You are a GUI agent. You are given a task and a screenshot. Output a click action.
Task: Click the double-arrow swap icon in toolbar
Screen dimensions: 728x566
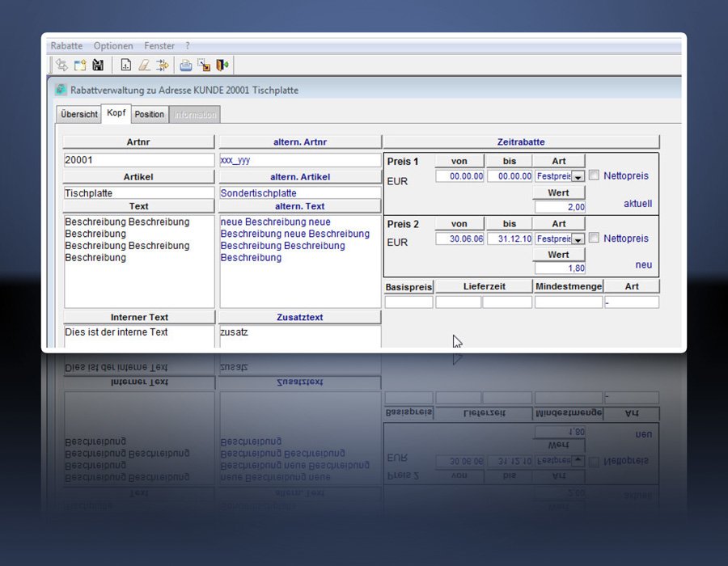[x=61, y=65]
